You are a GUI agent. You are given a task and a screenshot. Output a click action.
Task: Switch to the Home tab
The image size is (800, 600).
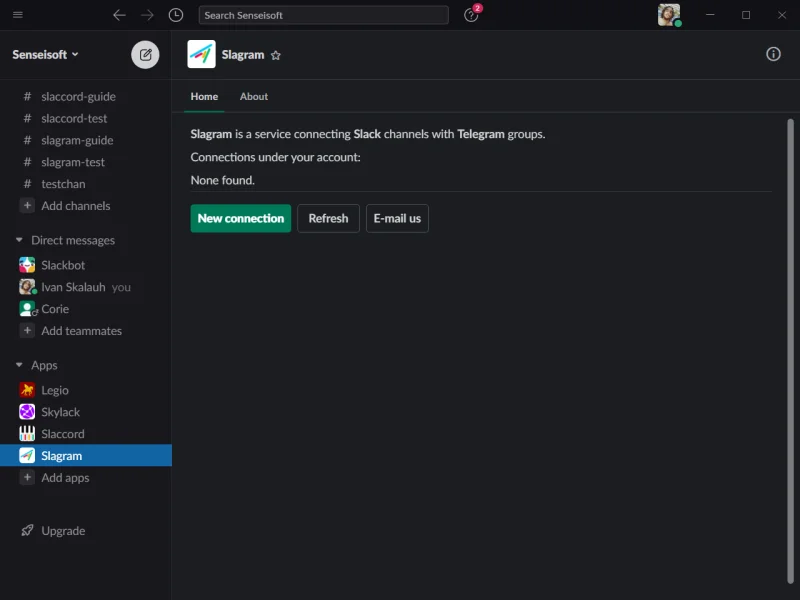(x=204, y=96)
